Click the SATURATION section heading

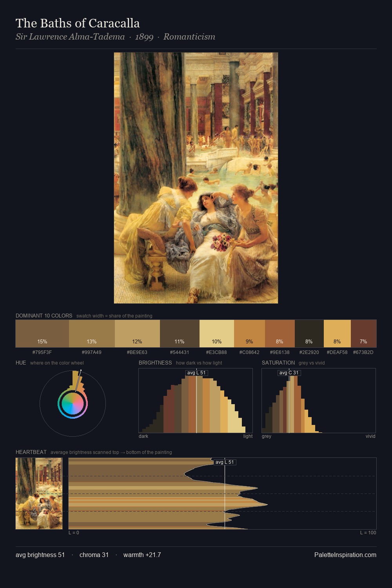tap(278, 363)
